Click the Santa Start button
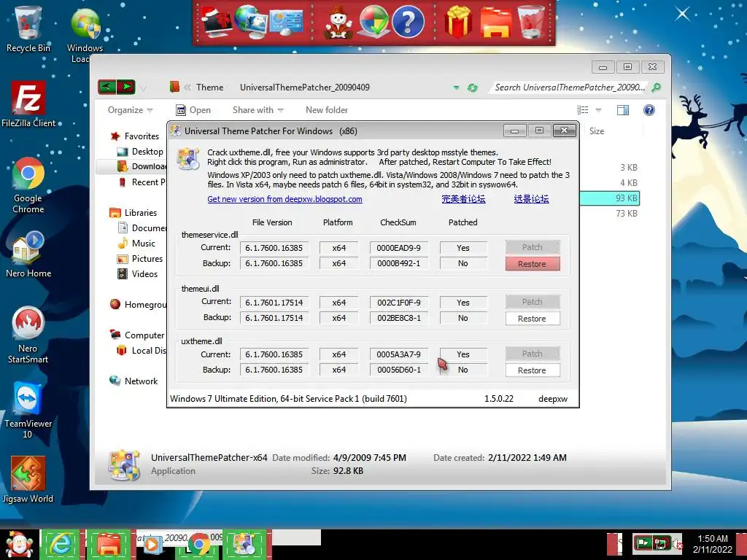The height and width of the screenshot is (560, 747). tap(19, 545)
